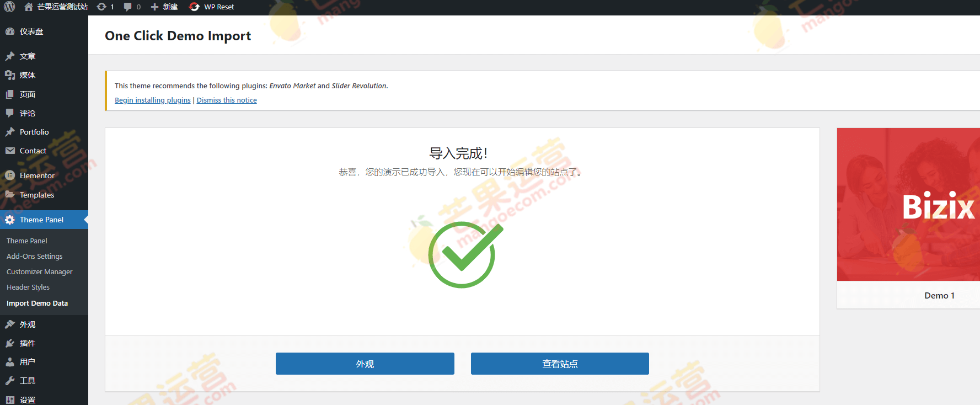Click Dismiss this notice link
The width and height of the screenshot is (980, 405).
[x=227, y=100]
